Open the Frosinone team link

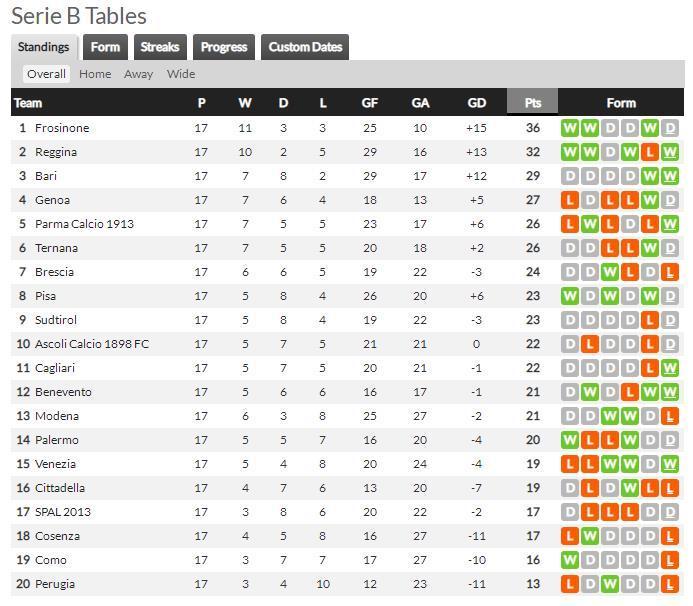(x=62, y=128)
